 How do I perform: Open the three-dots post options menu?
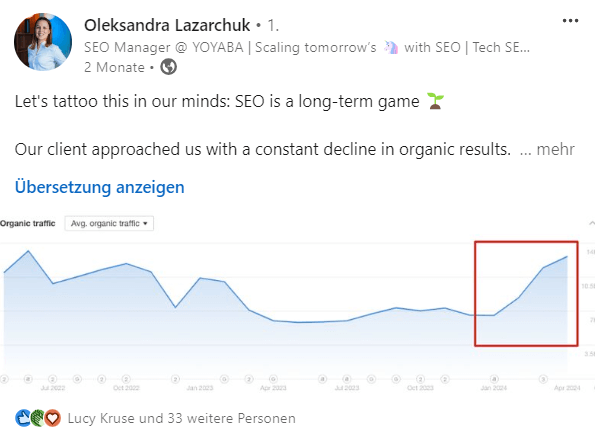[x=570, y=21]
